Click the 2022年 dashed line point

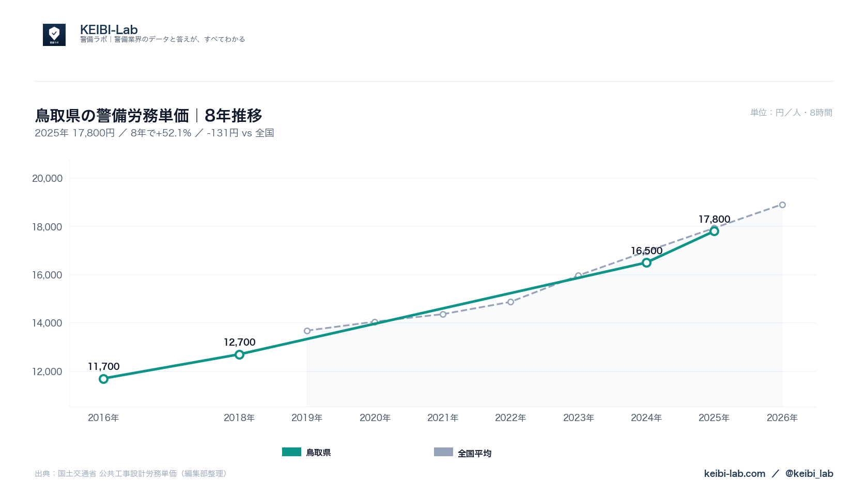[x=510, y=302]
